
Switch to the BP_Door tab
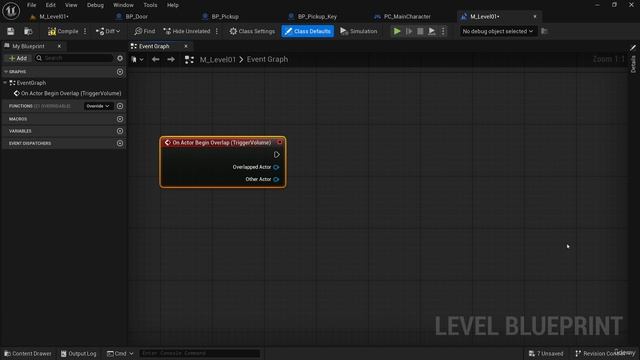pos(137,17)
